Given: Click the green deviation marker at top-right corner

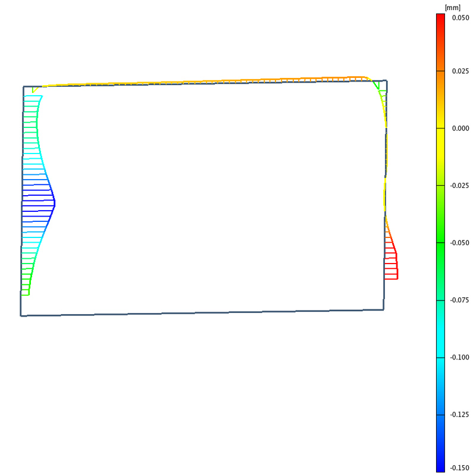Looking at the screenshot, I should click(x=377, y=85).
